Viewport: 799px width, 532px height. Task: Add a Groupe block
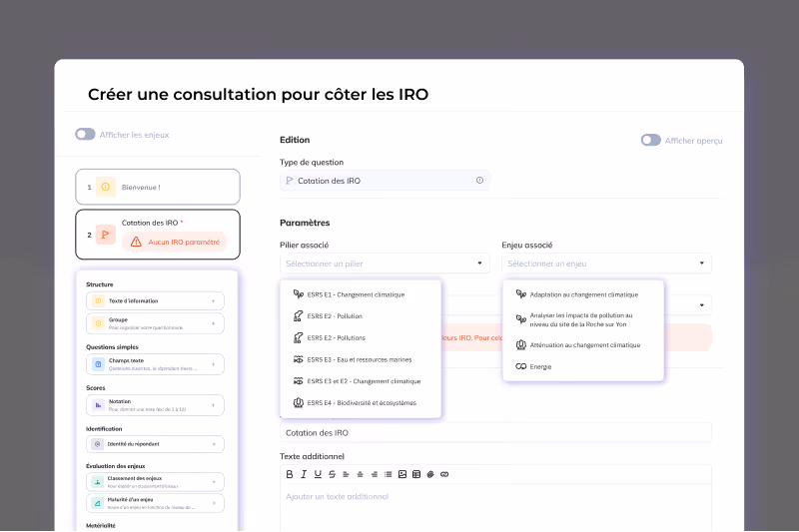pos(155,323)
